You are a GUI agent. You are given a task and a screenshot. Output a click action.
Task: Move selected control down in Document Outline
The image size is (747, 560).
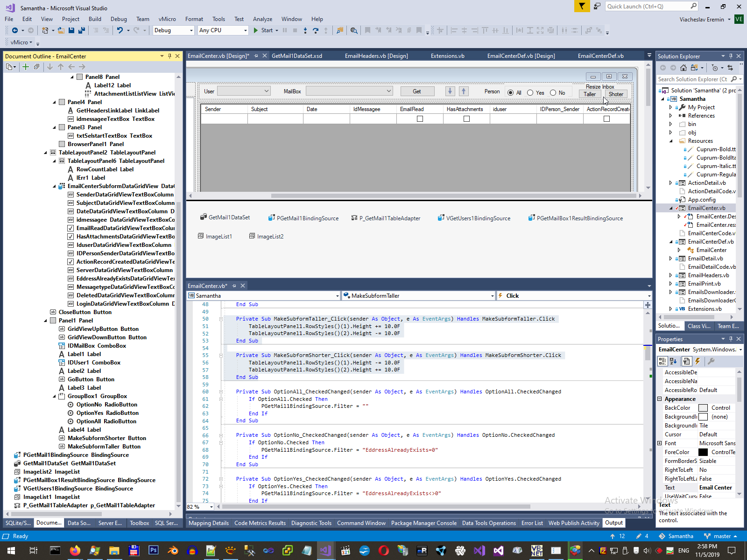coord(50,67)
